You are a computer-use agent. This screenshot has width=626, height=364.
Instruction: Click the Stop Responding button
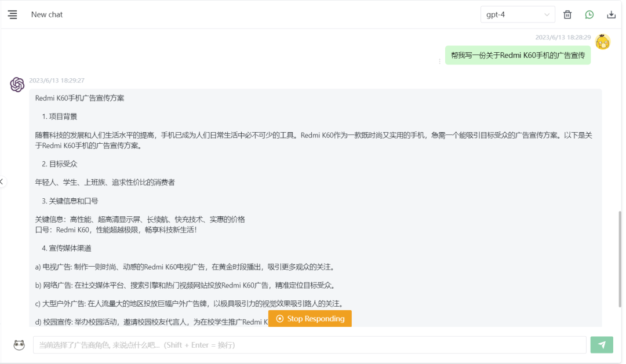coord(310,319)
